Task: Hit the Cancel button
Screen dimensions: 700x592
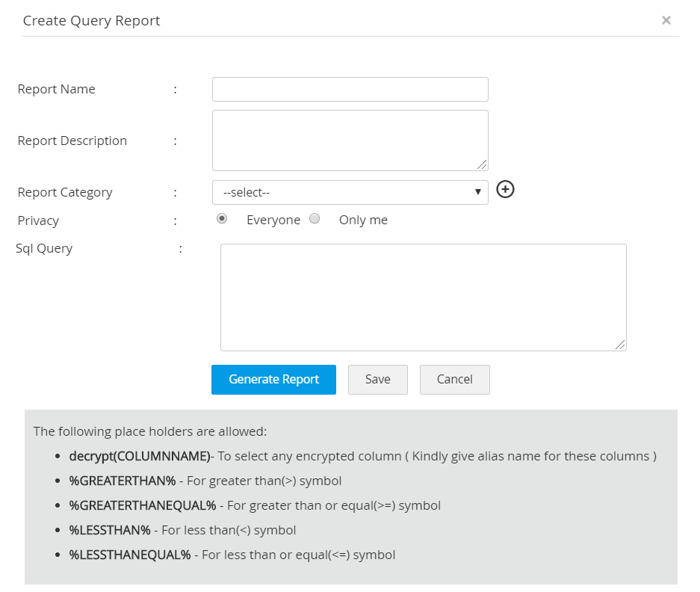Action: pyautogui.click(x=454, y=380)
